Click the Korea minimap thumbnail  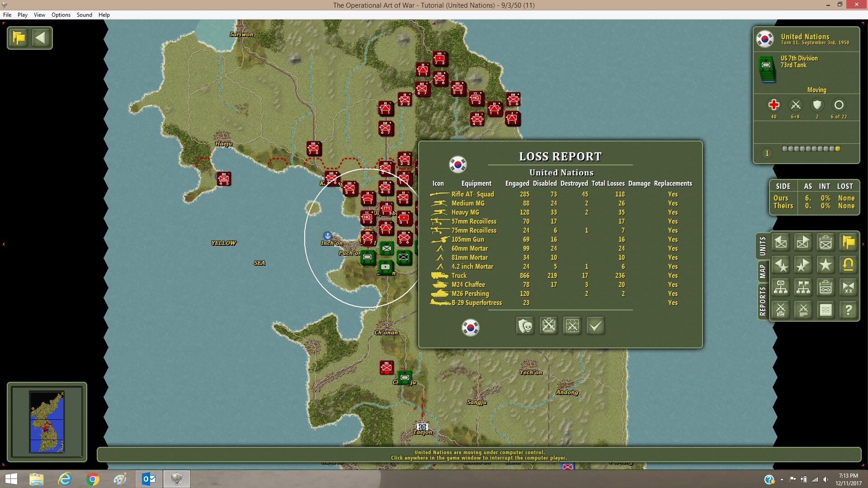47,422
